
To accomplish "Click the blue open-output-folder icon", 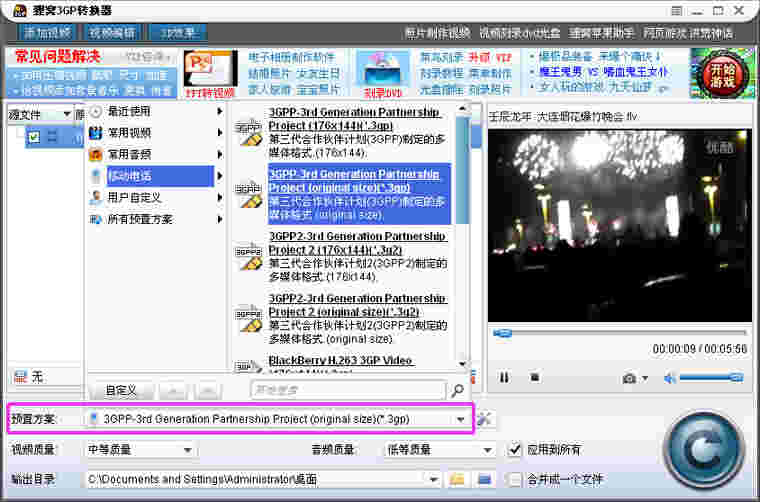I will (x=484, y=480).
